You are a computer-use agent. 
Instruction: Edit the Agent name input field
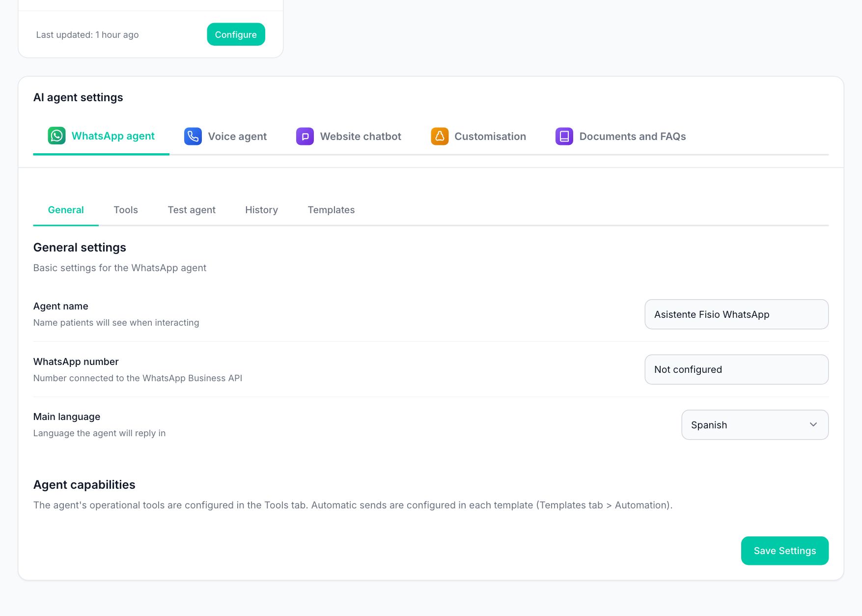(736, 314)
